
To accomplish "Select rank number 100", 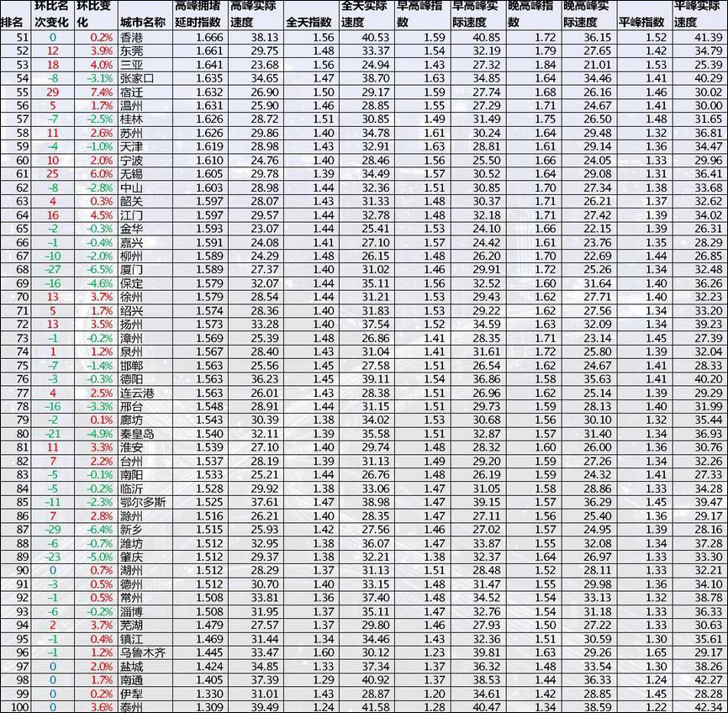I will (x=19, y=707).
